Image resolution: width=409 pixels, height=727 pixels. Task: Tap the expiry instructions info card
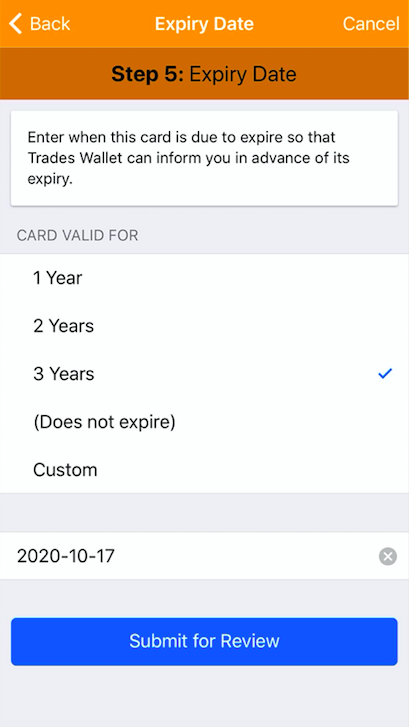click(204, 158)
